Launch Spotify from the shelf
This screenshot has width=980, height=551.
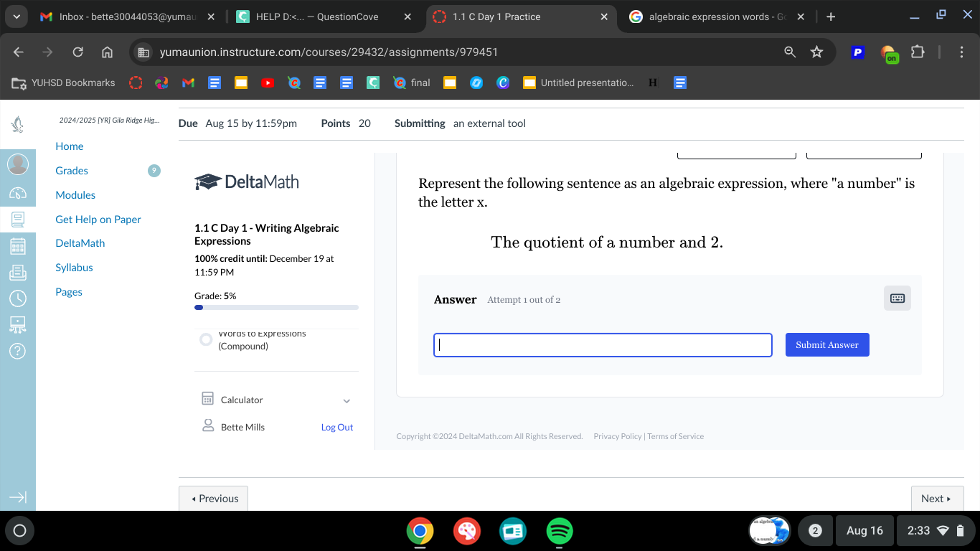coord(560,531)
